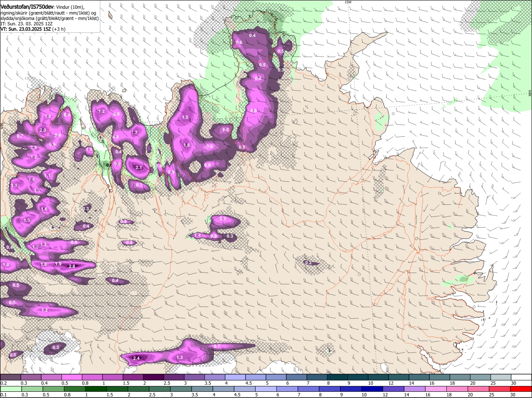This screenshot has height=398, width=532.
Task: Click the 2.0 snowfall value label
Action: pyautogui.click(x=42, y=130)
